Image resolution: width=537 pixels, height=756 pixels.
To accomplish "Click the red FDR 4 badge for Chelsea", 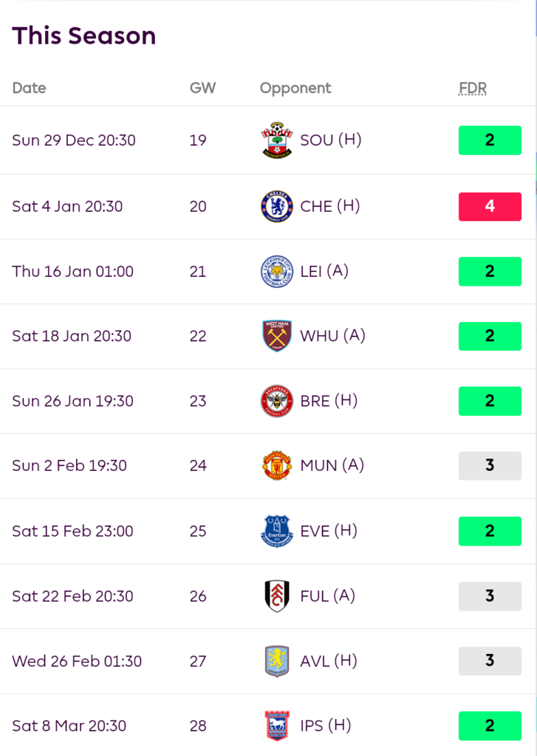I will tap(490, 206).
